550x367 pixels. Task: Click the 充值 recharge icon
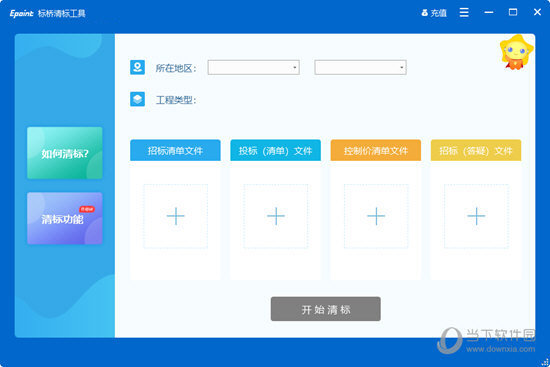424,13
